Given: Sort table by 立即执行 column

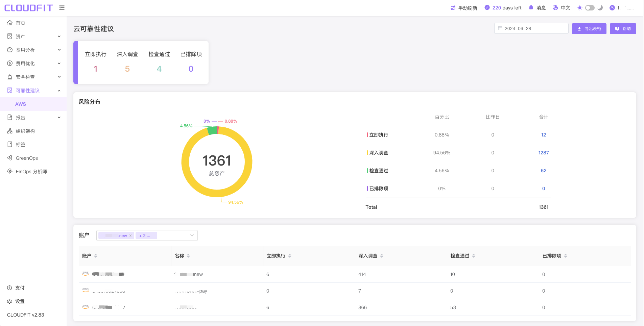Looking at the screenshot, I should click(x=290, y=256).
